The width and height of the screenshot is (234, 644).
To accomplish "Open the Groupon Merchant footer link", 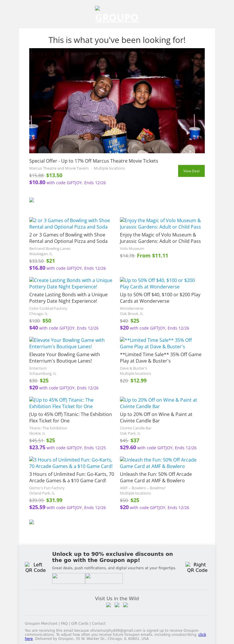I will pos(41,623).
